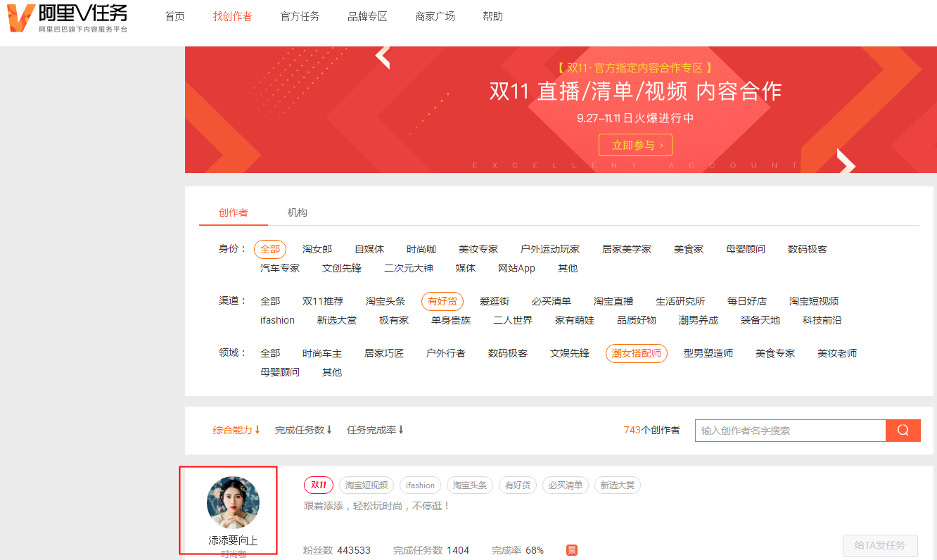Choose 美妆老师 in the domain filter
Image resolution: width=937 pixels, height=560 pixels.
coord(837,353)
